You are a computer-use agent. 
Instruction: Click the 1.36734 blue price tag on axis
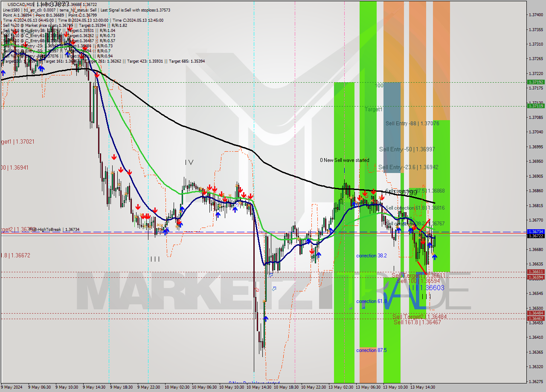point(535,232)
